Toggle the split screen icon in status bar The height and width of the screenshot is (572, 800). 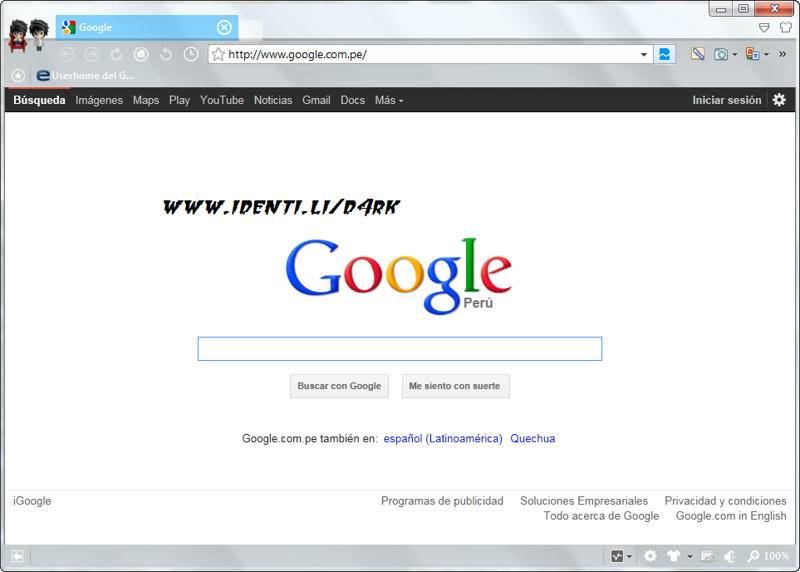[x=707, y=556]
